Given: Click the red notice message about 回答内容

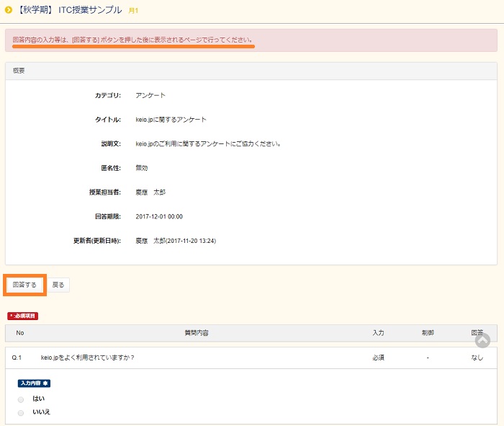Looking at the screenshot, I should click(132, 40).
